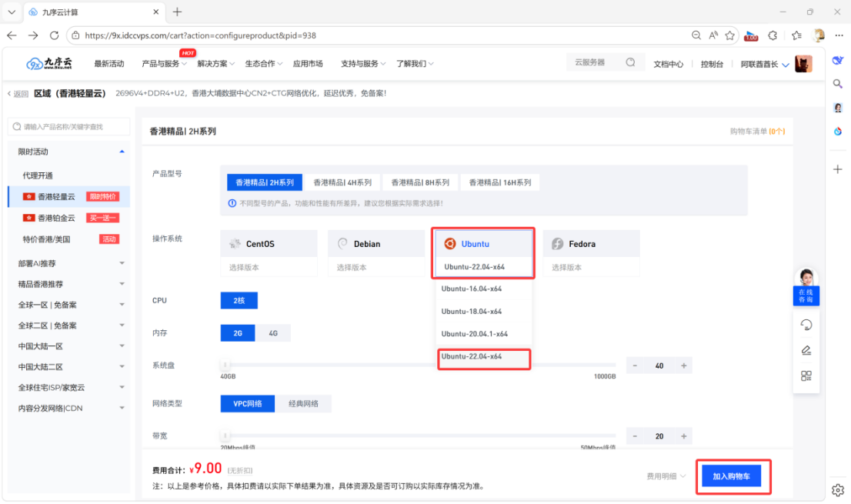Switch to 香港精品| 4H系列 tab
851x504 pixels.
point(342,183)
